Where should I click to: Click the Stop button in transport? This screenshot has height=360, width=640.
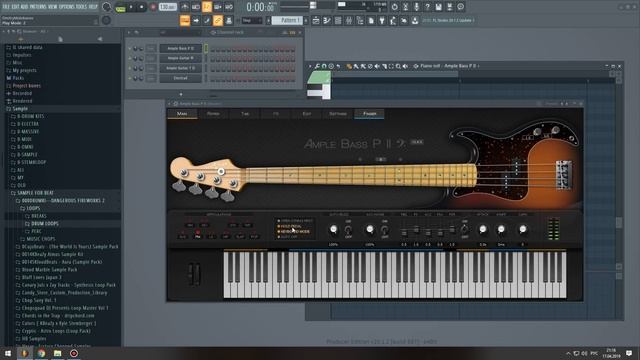(x=142, y=7)
